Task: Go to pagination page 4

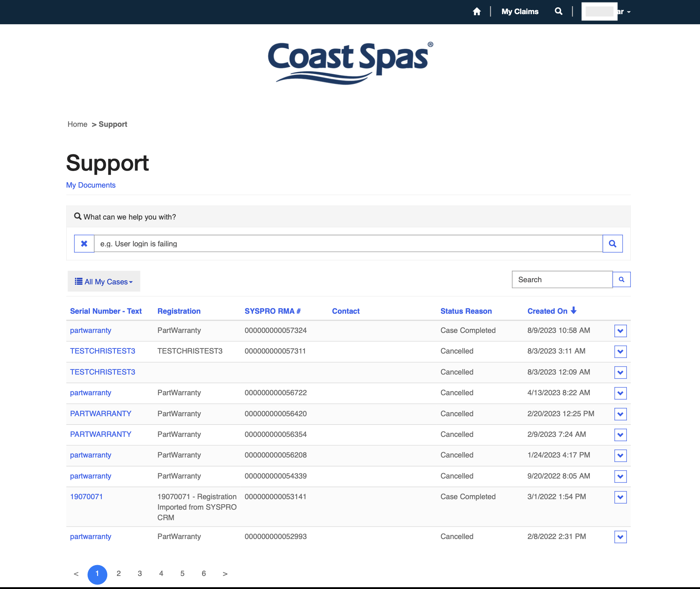Action: (x=161, y=574)
